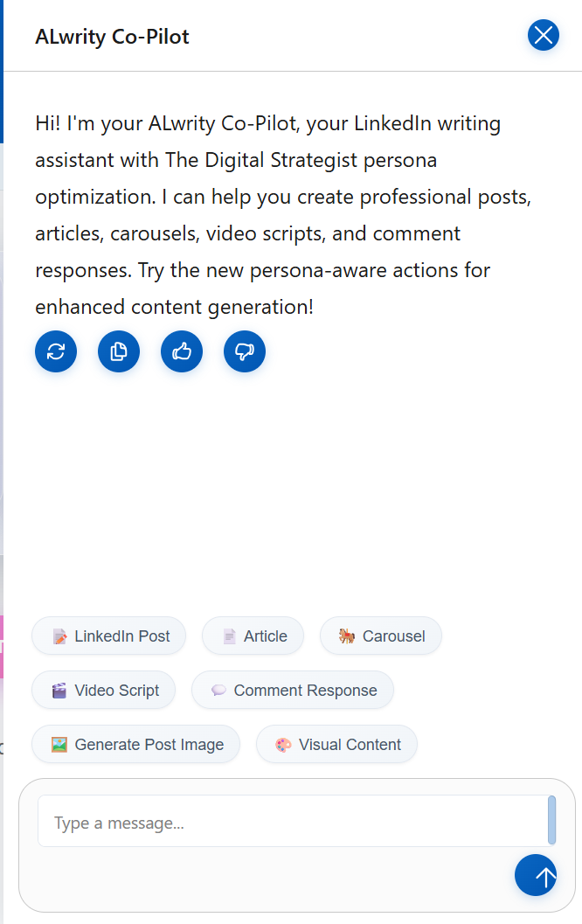The image size is (582, 924).
Task: Click the palette icon on Visual Content
Action: tap(283, 745)
